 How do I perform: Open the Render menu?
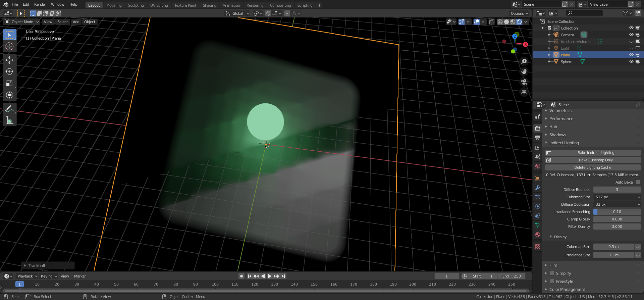pyautogui.click(x=40, y=4)
